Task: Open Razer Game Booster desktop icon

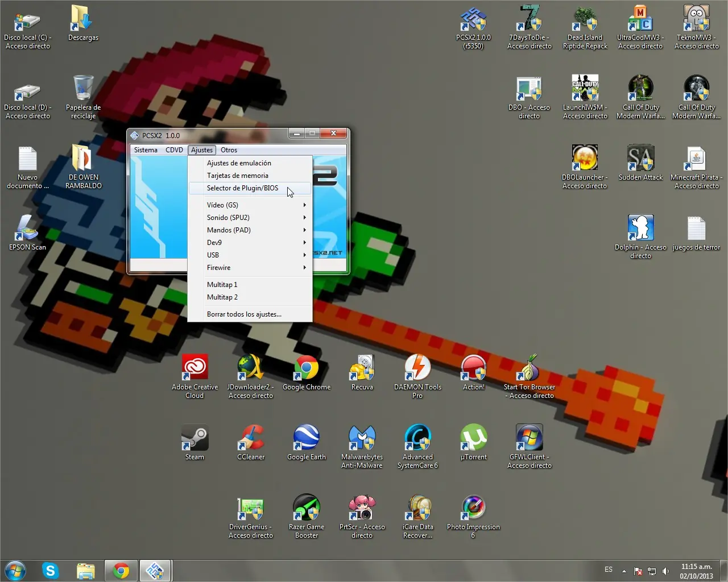Action: coord(307,517)
